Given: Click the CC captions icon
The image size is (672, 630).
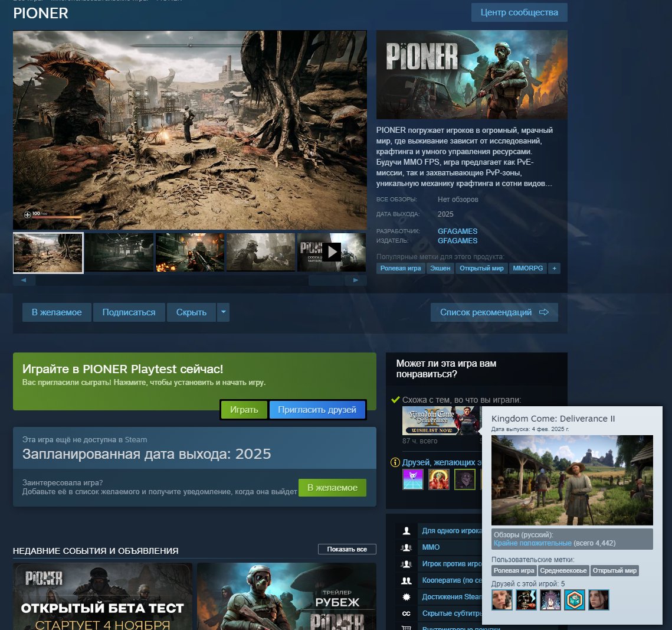Looking at the screenshot, I should (x=407, y=613).
